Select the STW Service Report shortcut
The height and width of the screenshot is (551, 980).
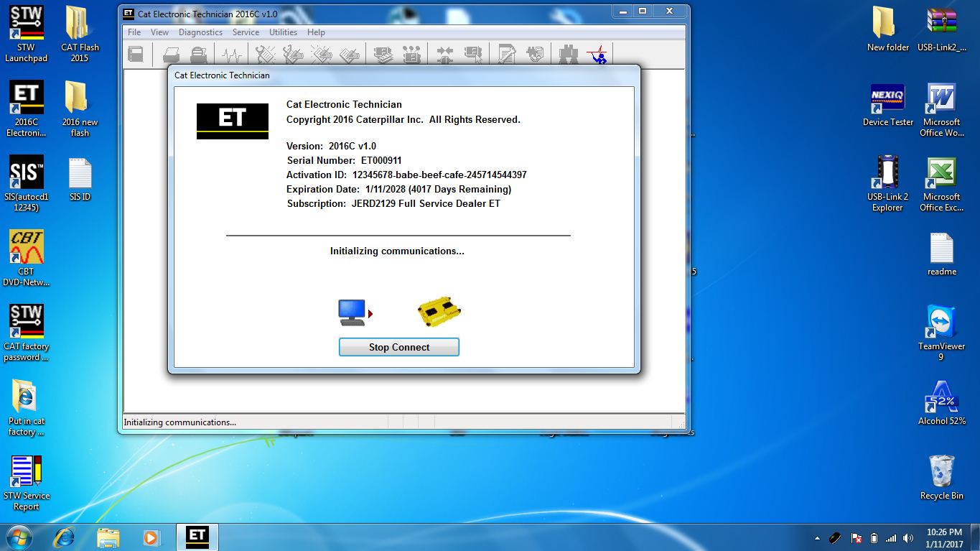click(26, 482)
